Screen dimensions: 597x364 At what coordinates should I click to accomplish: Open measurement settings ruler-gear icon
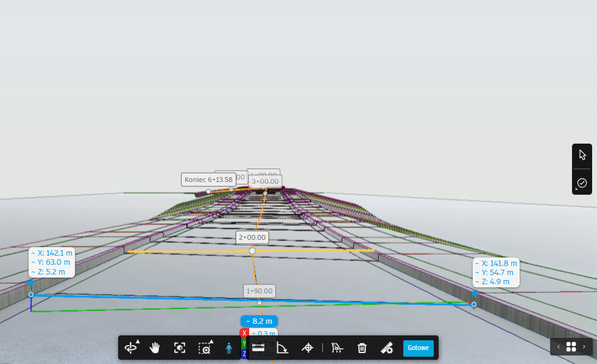[x=386, y=348]
